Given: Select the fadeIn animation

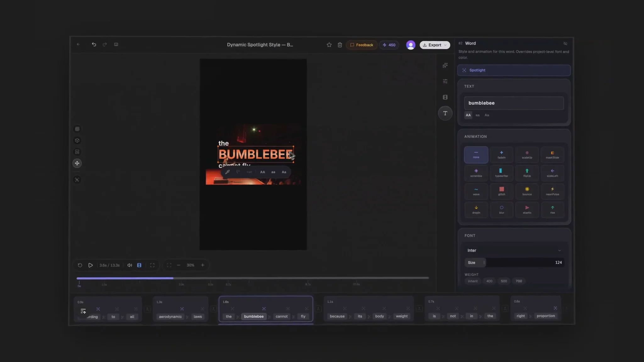Looking at the screenshot, I should (x=502, y=155).
